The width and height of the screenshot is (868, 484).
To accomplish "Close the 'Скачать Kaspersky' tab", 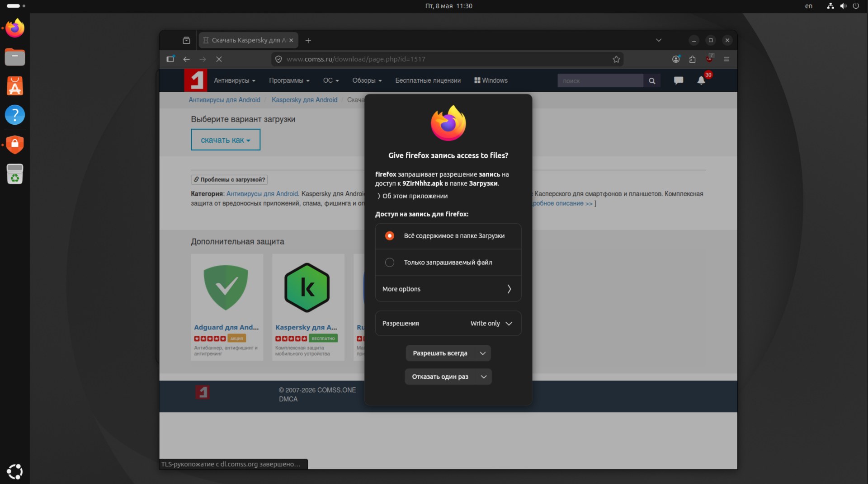I will 291,40.
